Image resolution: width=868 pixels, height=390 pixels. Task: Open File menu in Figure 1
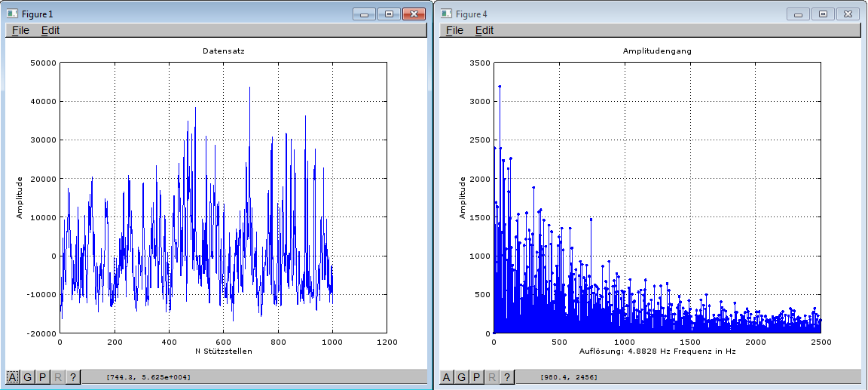[20, 30]
